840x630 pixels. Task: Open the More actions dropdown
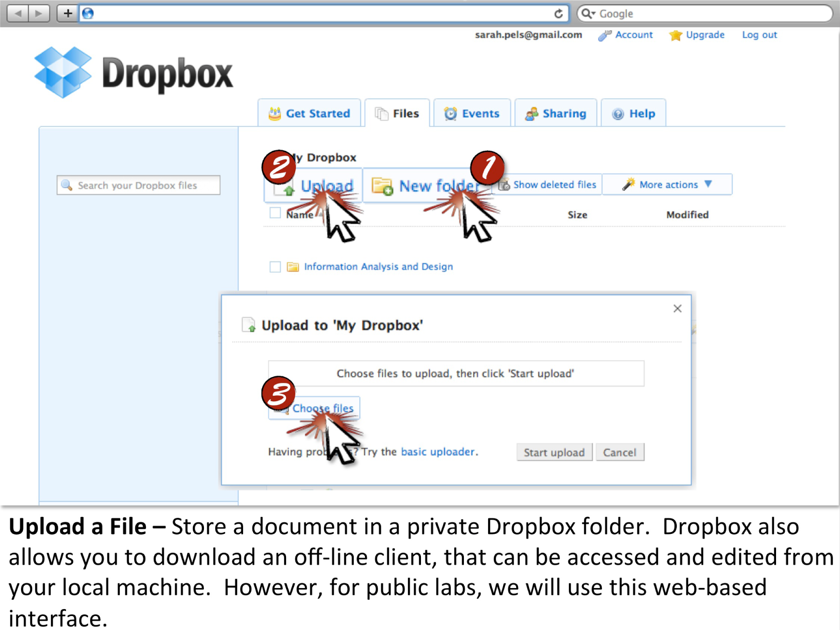(667, 185)
